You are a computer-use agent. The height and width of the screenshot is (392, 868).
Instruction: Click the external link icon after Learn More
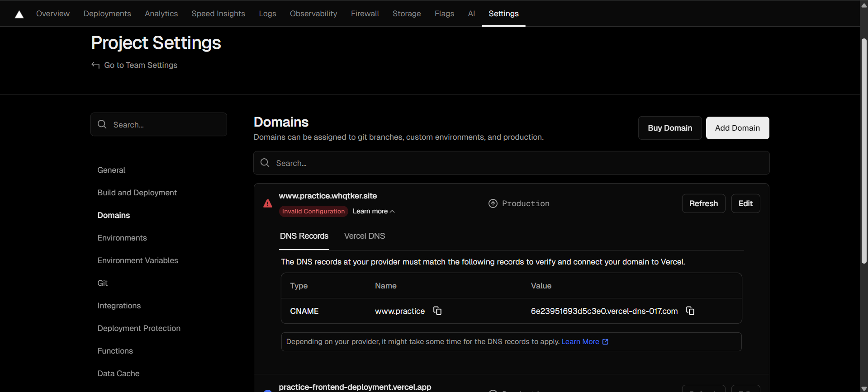pos(605,342)
